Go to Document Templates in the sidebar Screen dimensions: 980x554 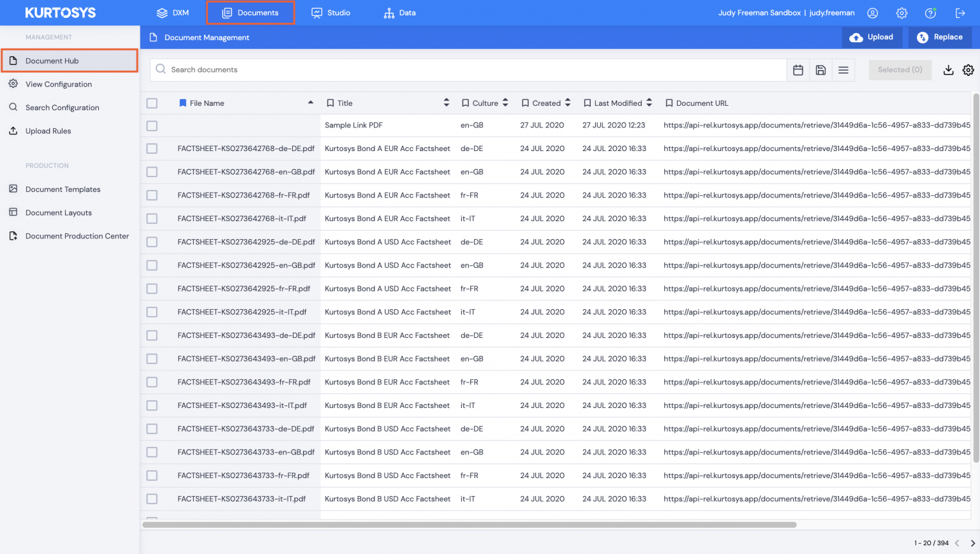click(x=63, y=189)
